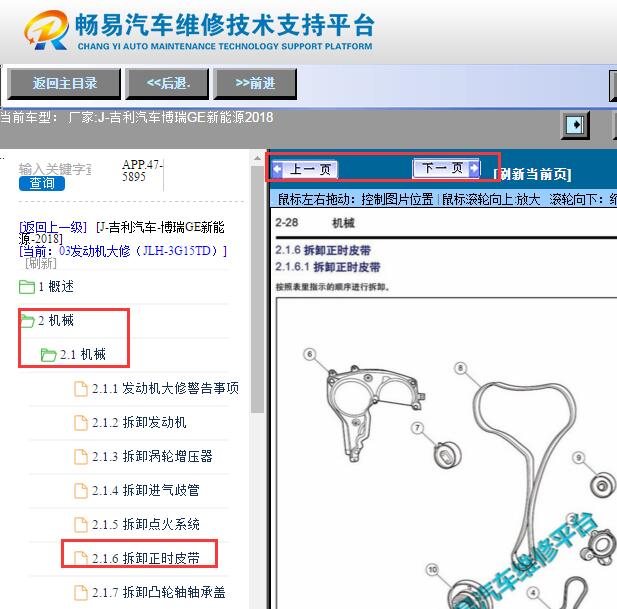The image size is (617, 609).
Task: Open 2.1.2 拆卸发动机 document
Action: click(139, 423)
